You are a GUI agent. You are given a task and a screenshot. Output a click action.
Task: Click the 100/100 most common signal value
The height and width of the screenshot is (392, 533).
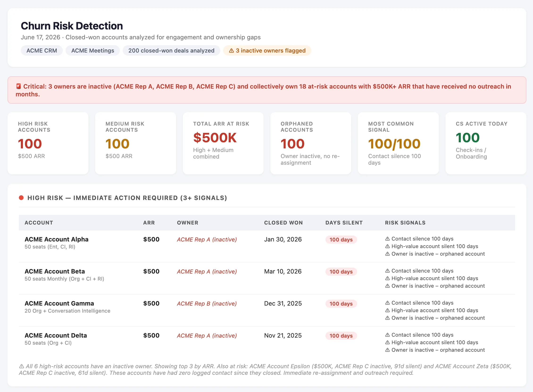tap(394, 144)
